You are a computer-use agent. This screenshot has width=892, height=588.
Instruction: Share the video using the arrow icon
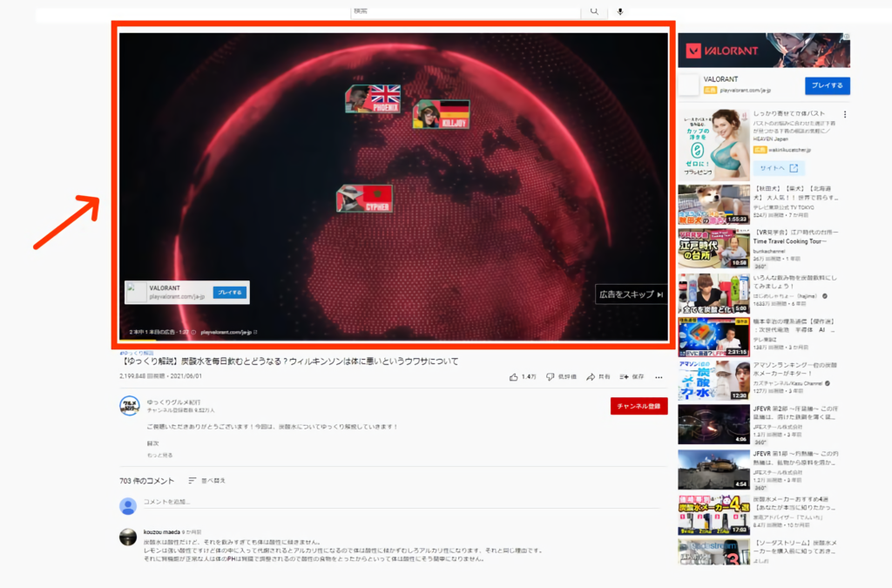(x=591, y=377)
